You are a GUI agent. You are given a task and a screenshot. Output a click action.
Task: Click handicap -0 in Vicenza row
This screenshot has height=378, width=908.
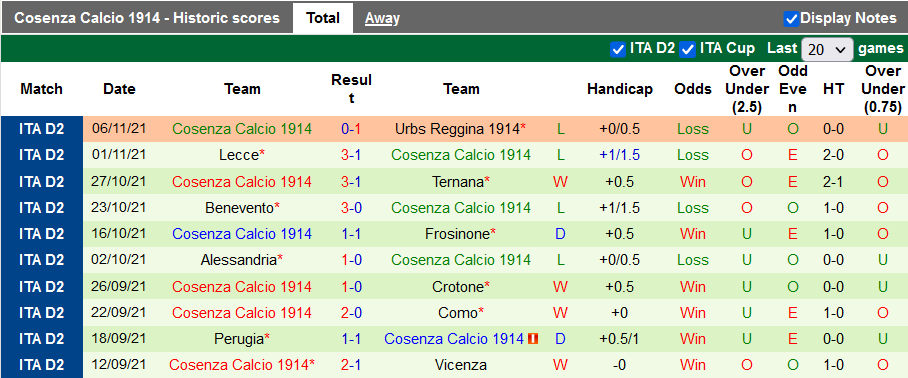620,365
